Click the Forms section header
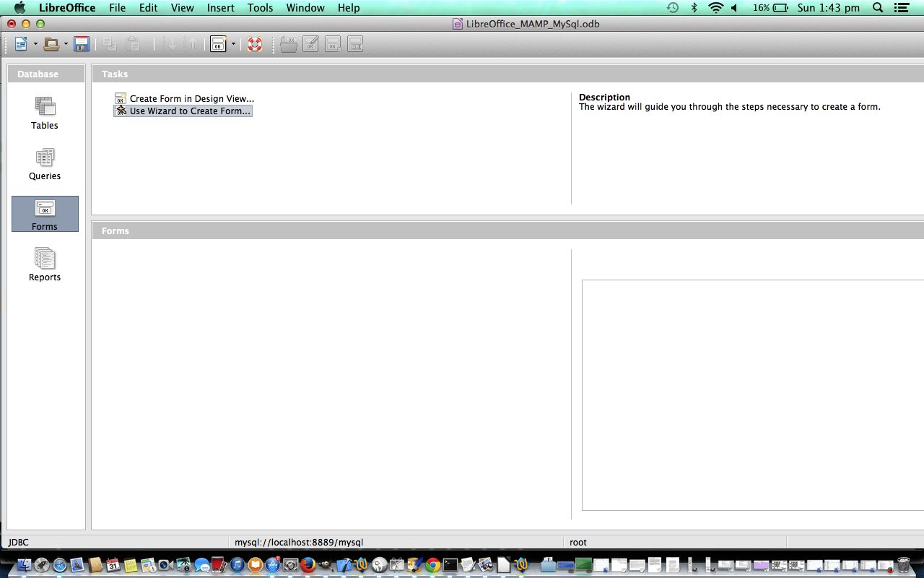 pyautogui.click(x=507, y=230)
